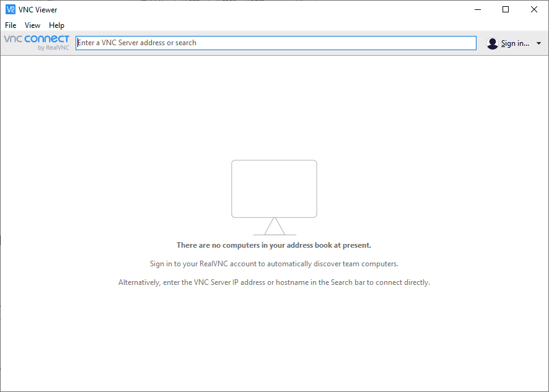Click 'Sign in to your RealVNC account' text
This screenshot has width=549, height=392.
(x=274, y=264)
